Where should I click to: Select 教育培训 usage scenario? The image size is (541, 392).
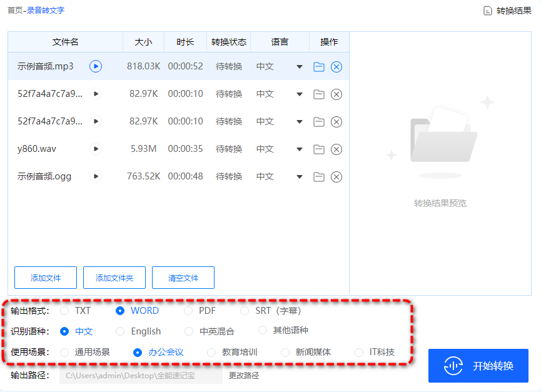click(211, 353)
